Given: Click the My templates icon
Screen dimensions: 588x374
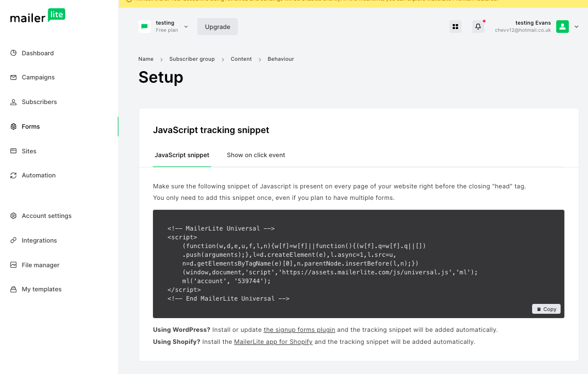Looking at the screenshot, I should (14, 289).
